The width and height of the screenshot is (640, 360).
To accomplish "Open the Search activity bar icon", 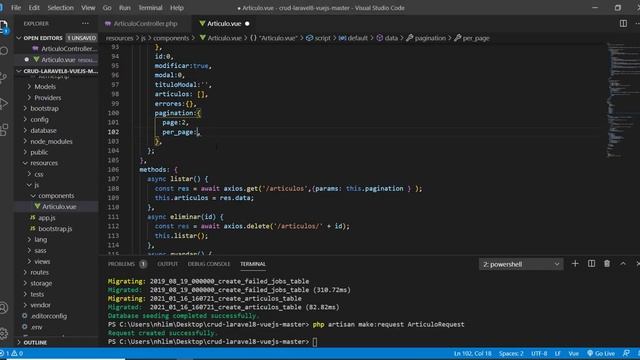I will pyautogui.click(x=4, y=51).
